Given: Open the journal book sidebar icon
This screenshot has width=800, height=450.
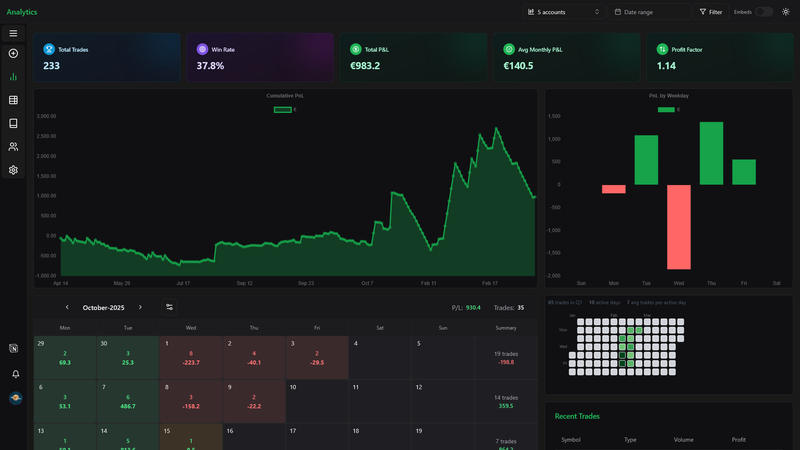Looking at the screenshot, I should click(x=13, y=123).
